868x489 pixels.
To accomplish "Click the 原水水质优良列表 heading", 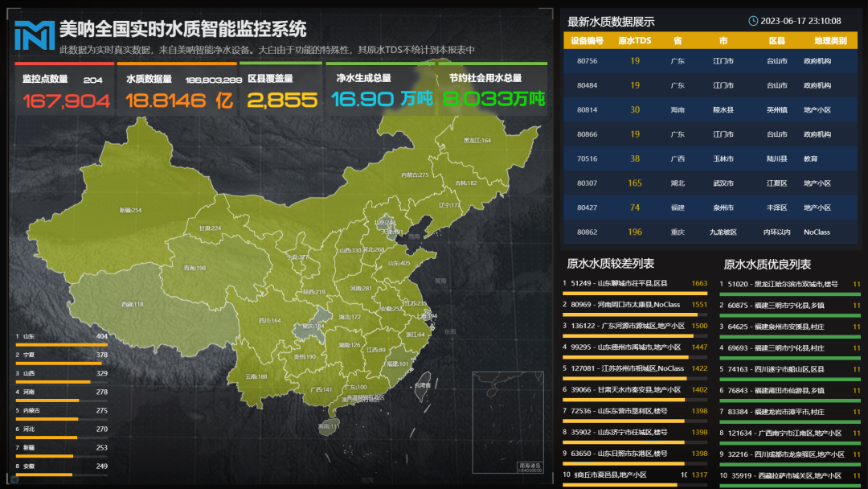I will pos(768,264).
